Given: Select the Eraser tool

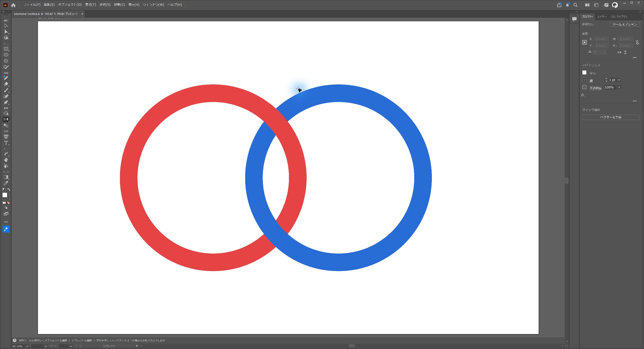Looking at the screenshot, I should click(6, 84).
